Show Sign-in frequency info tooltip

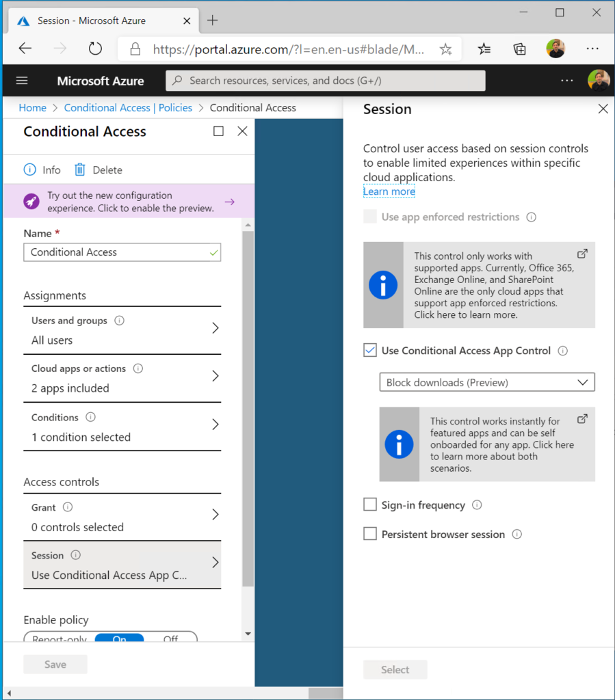point(477,505)
